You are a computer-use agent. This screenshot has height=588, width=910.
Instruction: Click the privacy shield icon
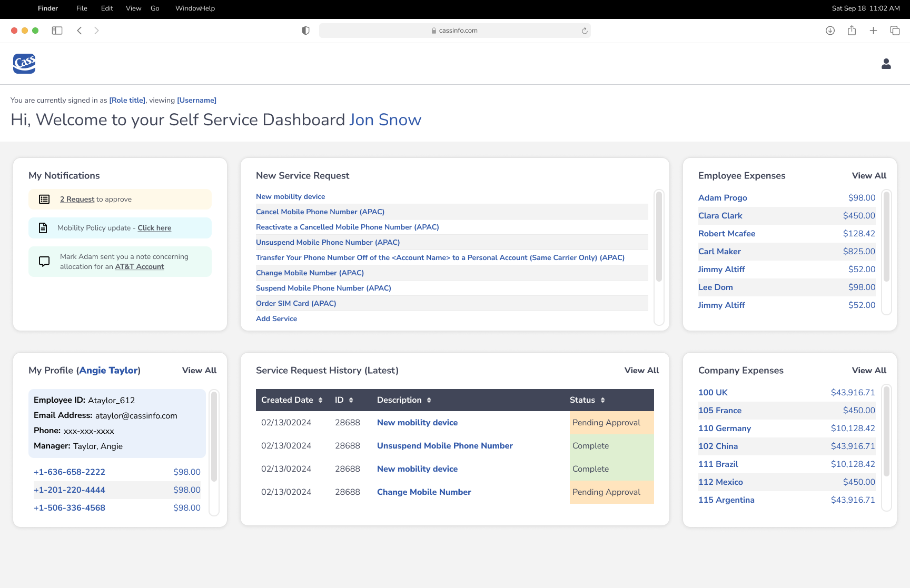click(x=305, y=31)
